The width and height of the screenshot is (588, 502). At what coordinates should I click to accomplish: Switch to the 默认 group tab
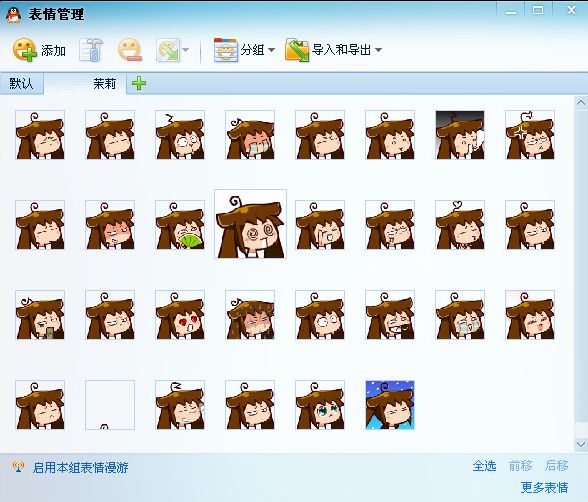click(21, 83)
